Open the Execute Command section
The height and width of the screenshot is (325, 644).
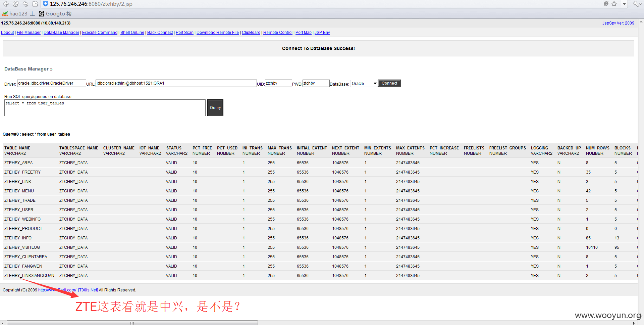[x=100, y=33]
